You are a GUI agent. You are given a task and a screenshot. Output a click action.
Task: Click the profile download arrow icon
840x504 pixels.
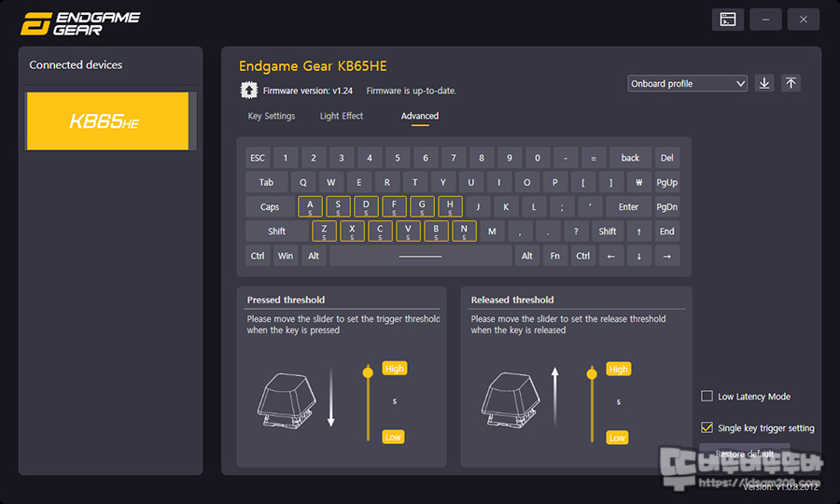tap(763, 83)
